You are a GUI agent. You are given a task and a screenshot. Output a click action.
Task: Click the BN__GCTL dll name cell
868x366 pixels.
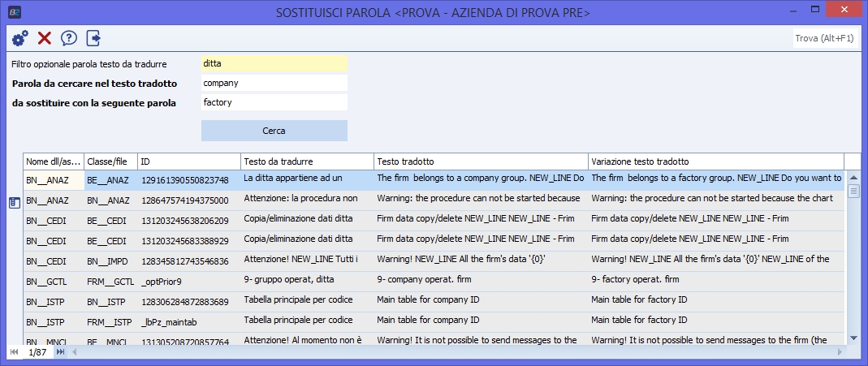(54, 282)
